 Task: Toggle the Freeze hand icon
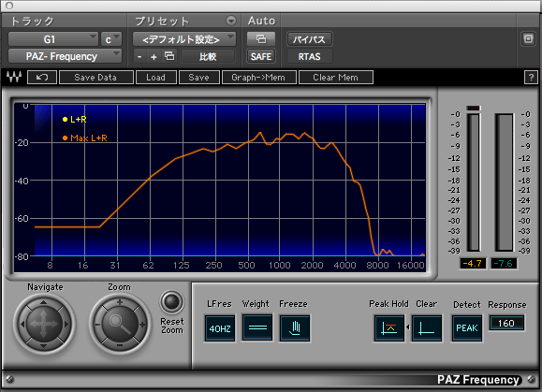[295, 328]
